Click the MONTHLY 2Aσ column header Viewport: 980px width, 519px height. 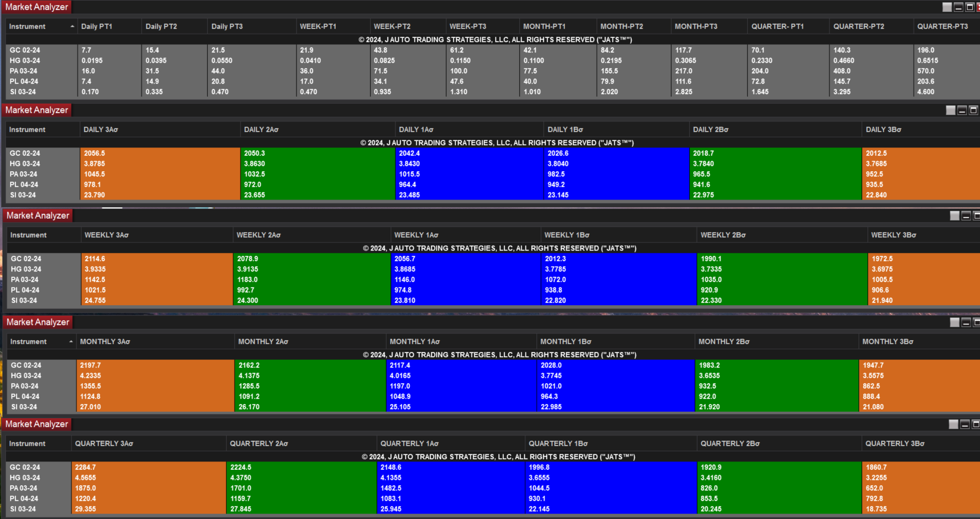click(310, 342)
